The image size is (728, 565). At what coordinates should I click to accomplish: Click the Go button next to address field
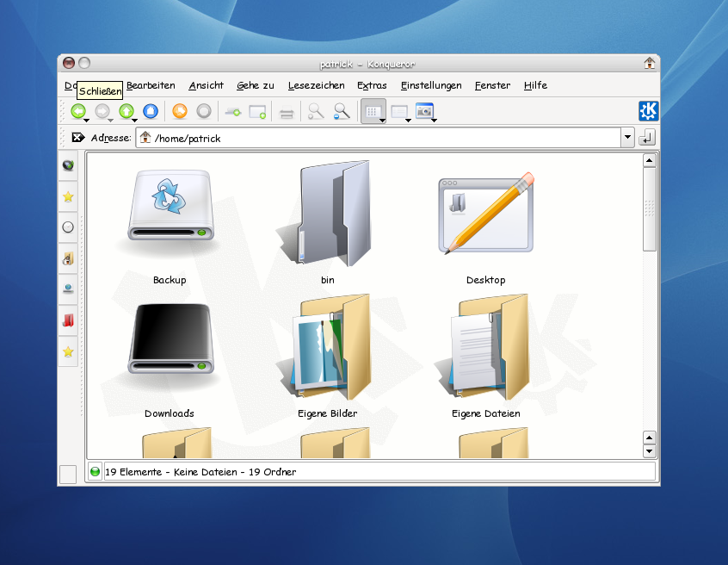pos(647,138)
